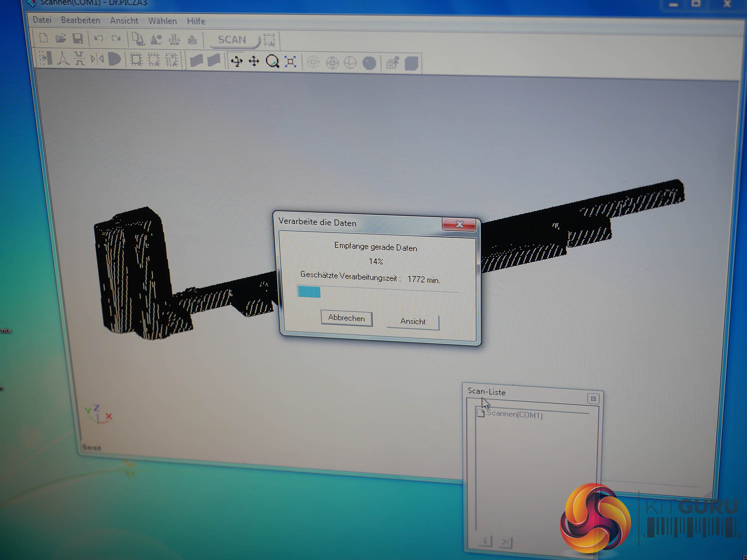Click the Rotate view tool icon

237,61
